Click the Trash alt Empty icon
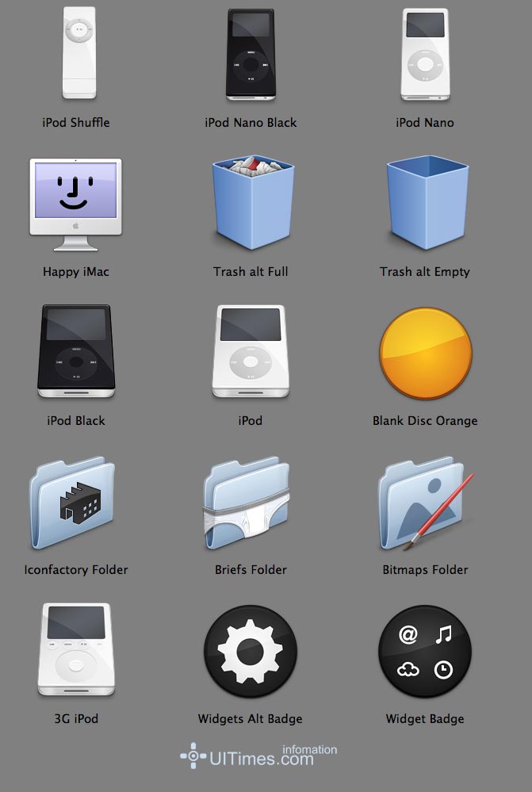Viewport: 532px width, 792px height. tap(427, 202)
